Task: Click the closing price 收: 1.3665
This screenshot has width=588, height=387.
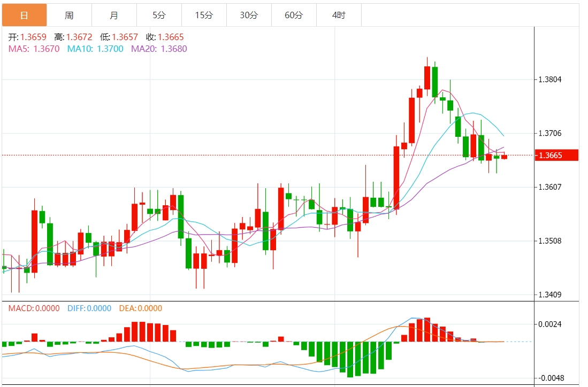Action: pyautogui.click(x=165, y=37)
